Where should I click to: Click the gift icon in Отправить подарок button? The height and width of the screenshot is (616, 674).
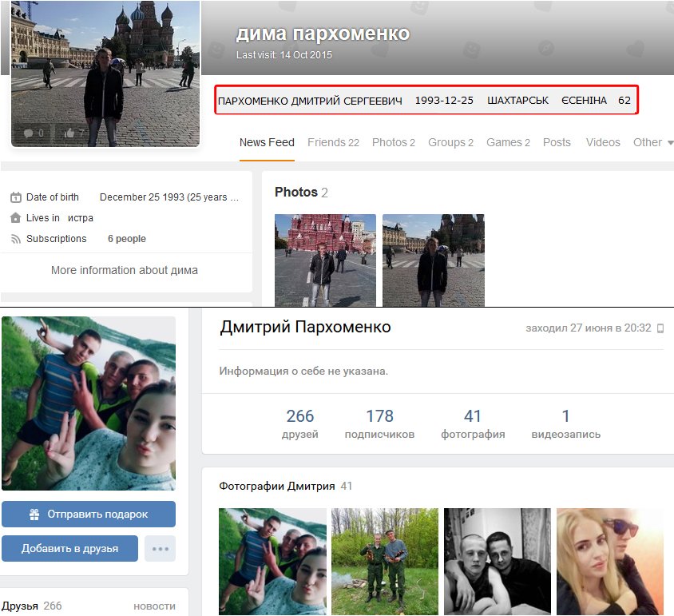click(x=34, y=515)
